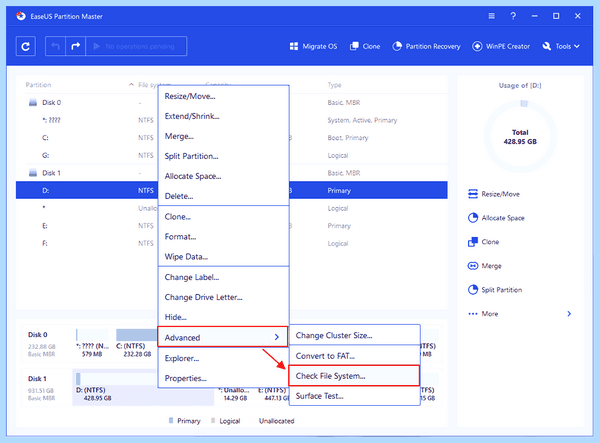Click the Clone icon in top toolbar
Screen dimensions: 600x443
tap(354, 46)
